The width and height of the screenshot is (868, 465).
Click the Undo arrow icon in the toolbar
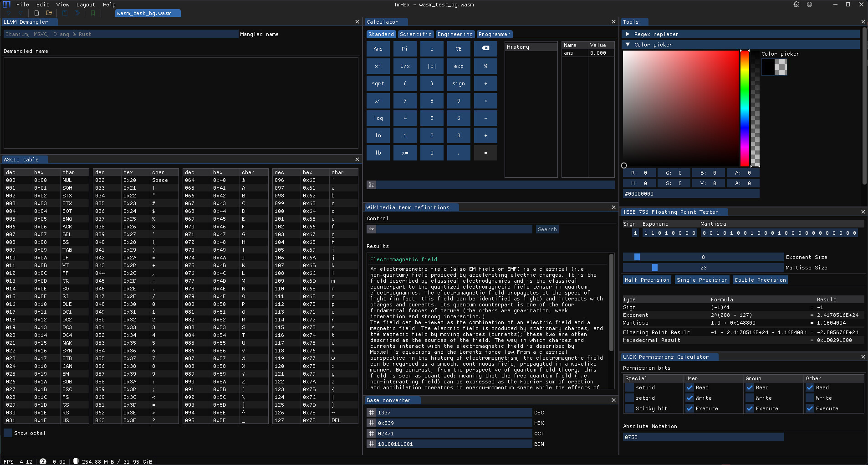(9, 13)
